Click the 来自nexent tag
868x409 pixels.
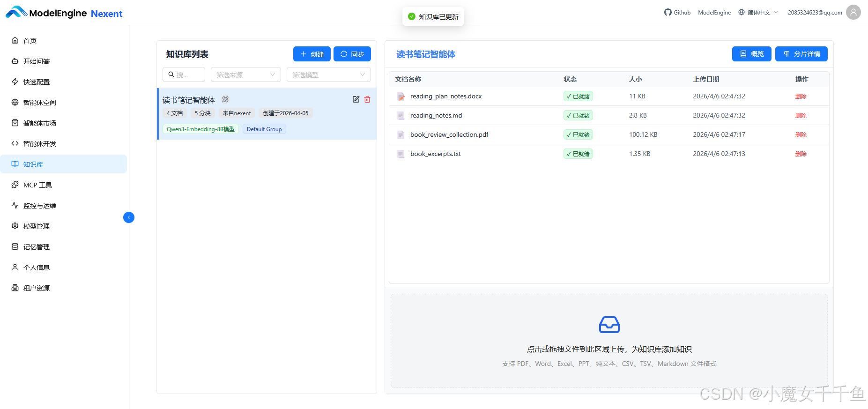pyautogui.click(x=237, y=113)
